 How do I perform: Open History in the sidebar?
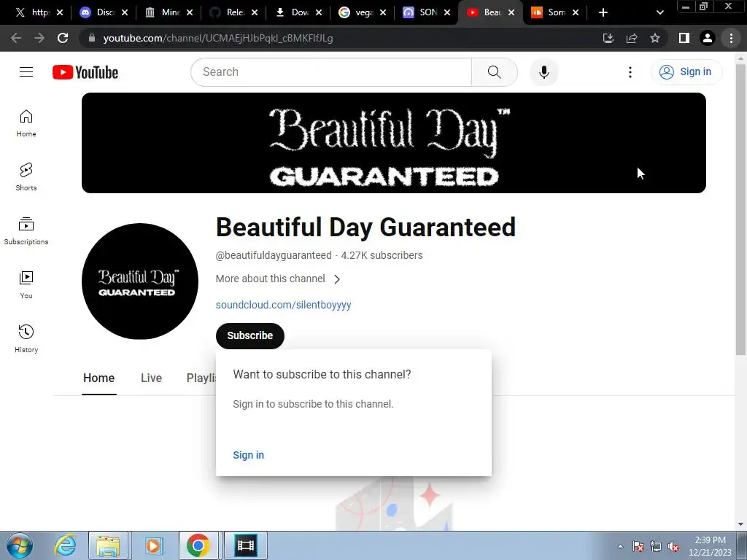(x=26, y=339)
